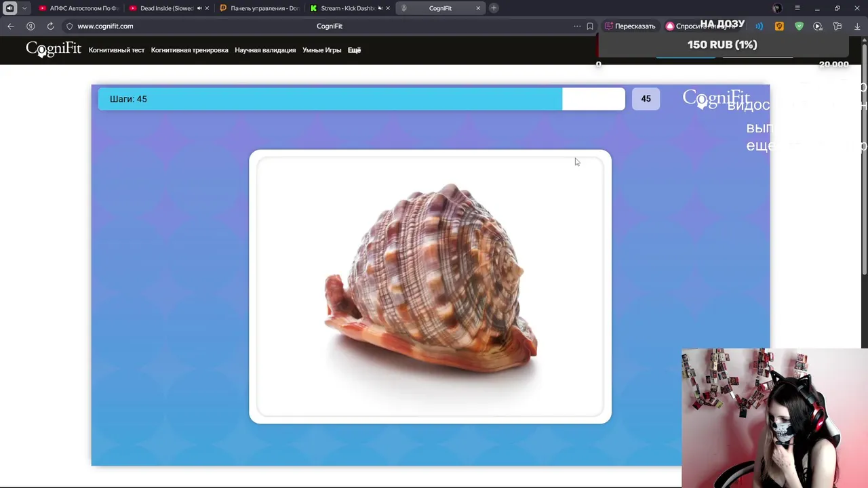
Task: Open the green shield adblock extension
Action: coord(799,26)
